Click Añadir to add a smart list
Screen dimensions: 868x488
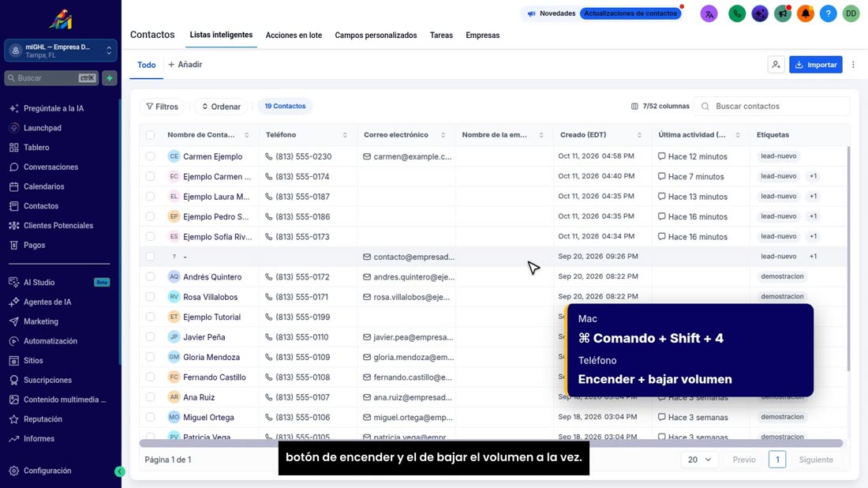[185, 65]
